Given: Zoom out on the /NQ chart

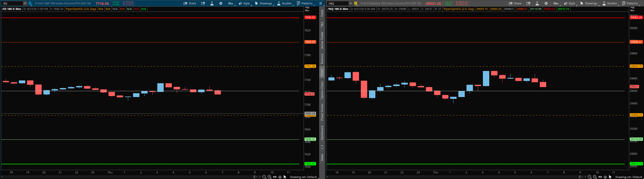Looking at the screenshot, I should coord(590,177).
